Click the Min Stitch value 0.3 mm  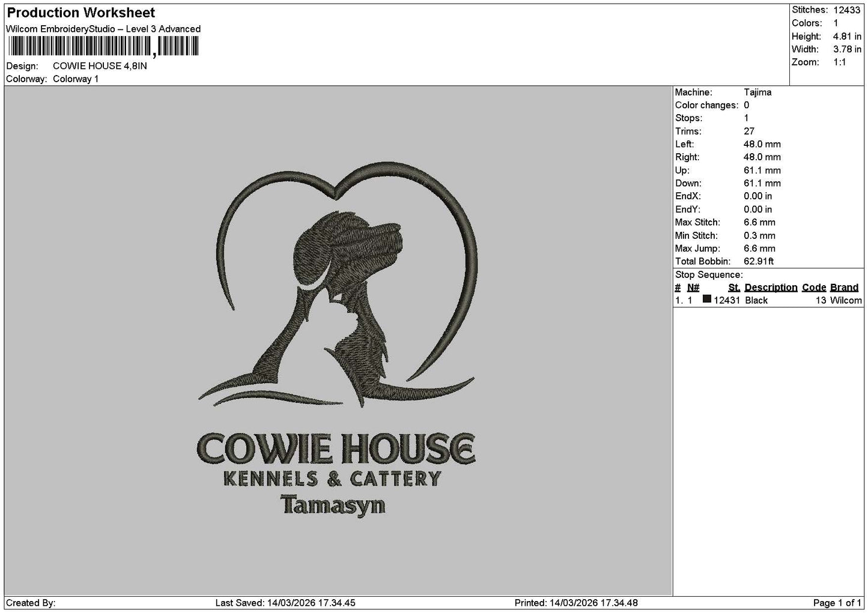(759, 236)
